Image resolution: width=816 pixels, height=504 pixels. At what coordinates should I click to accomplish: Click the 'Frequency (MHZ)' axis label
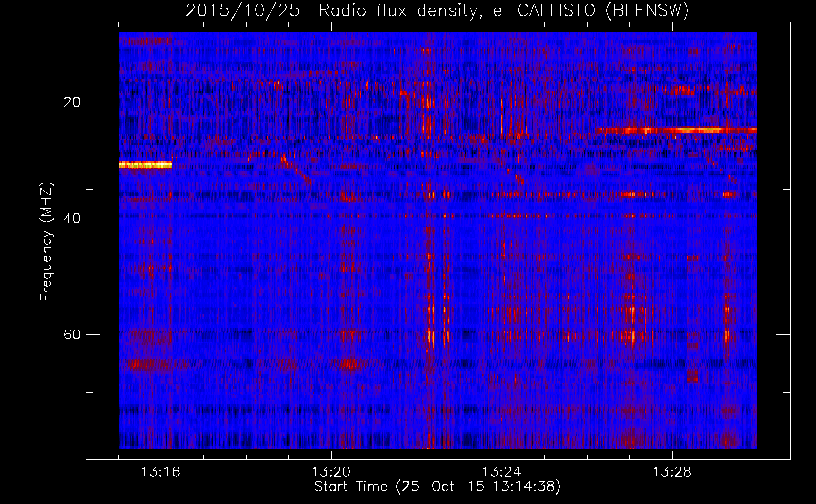point(46,242)
